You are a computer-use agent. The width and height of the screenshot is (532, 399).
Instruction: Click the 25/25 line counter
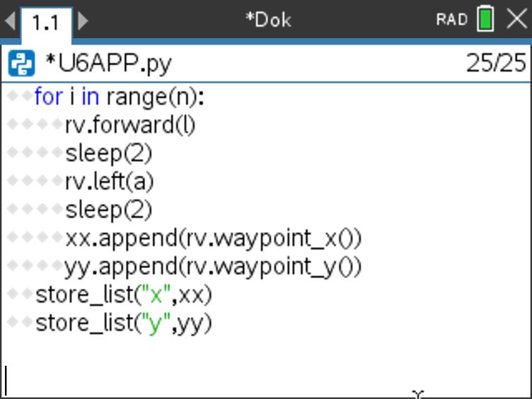pyautogui.click(x=496, y=64)
